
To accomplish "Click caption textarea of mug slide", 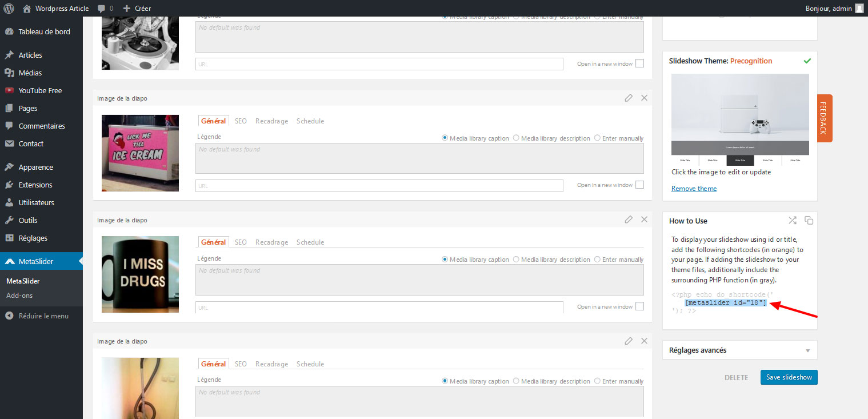I will pyautogui.click(x=419, y=280).
